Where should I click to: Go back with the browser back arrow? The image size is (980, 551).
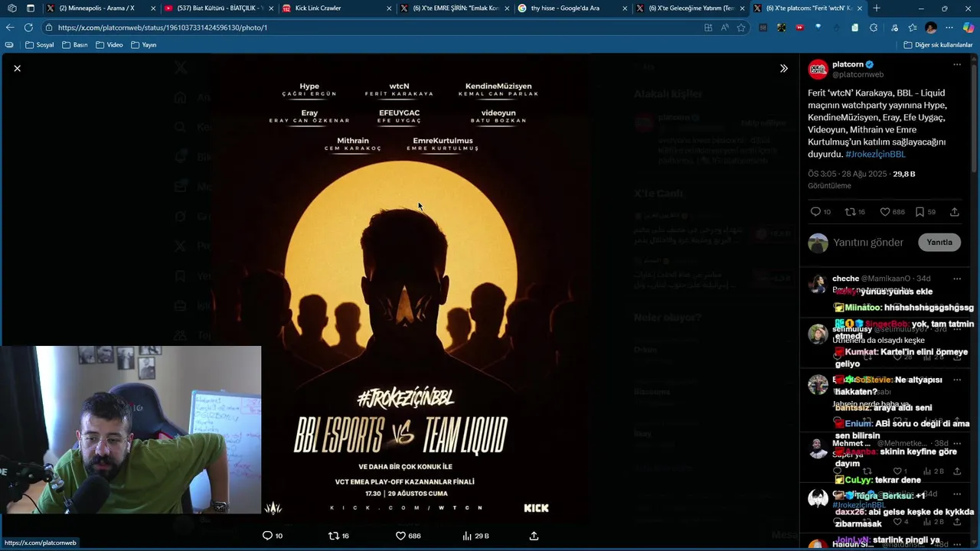click(x=10, y=28)
